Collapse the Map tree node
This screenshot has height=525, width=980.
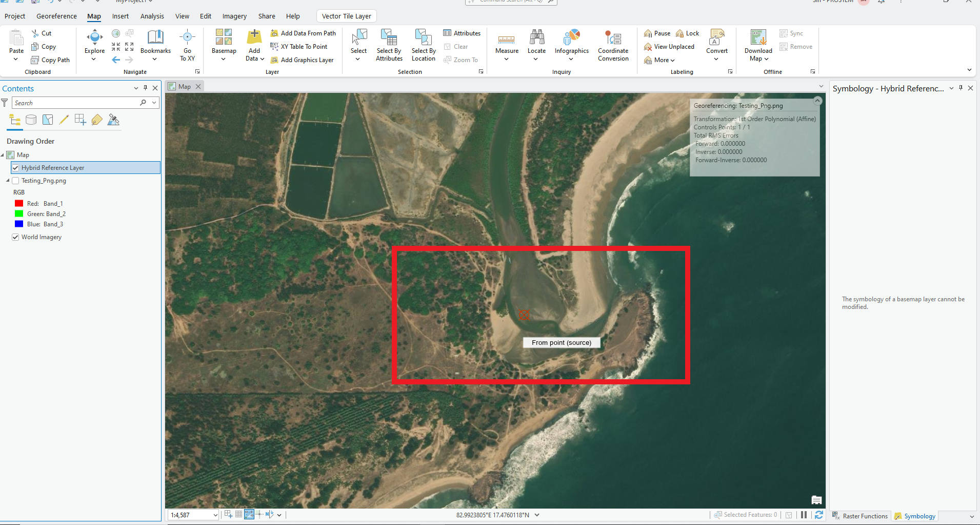tap(3, 155)
